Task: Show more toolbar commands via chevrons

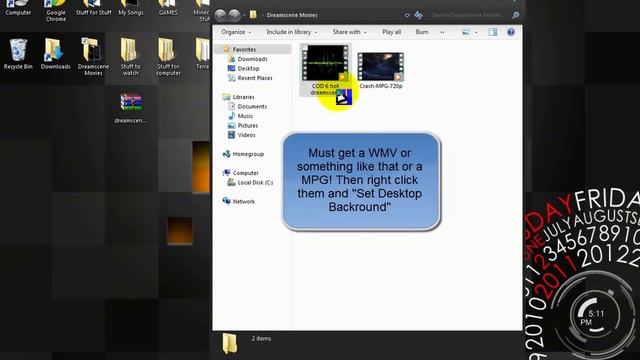Action: (442, 32)
